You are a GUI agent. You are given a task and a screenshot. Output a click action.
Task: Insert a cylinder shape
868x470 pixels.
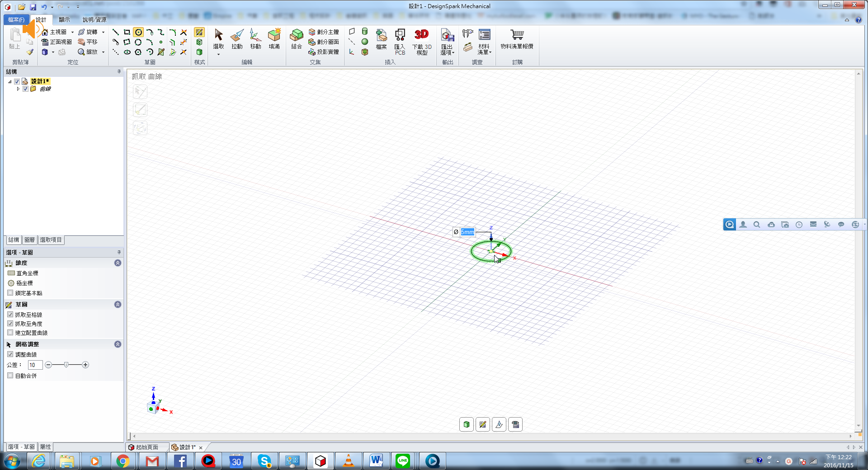365,32
